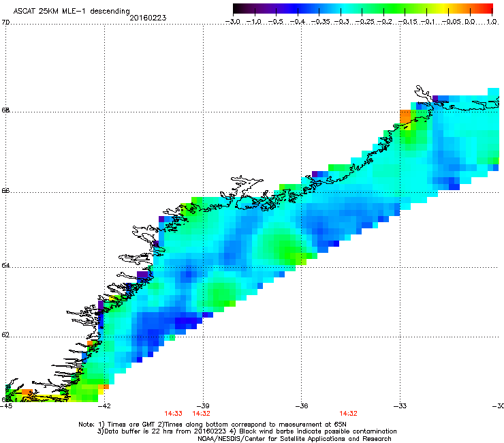
Task: Click the latitude label 64
Action: tap(5, 266)
